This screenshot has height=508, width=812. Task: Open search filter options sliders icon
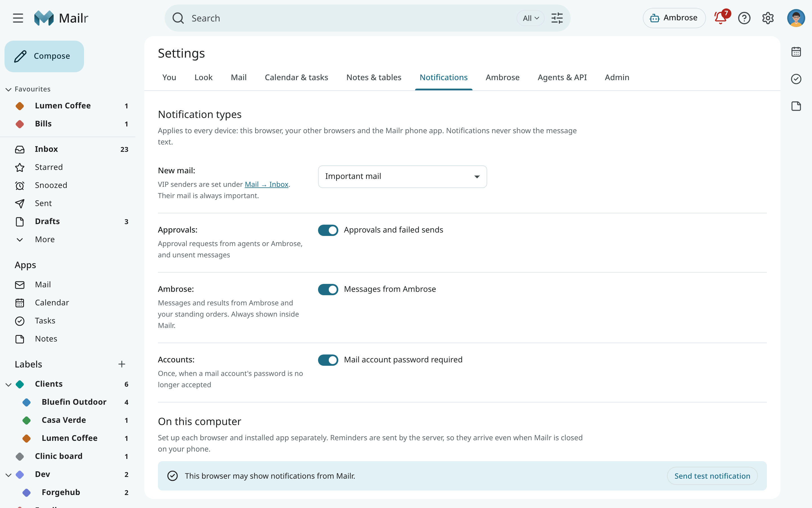click(557, 18)
